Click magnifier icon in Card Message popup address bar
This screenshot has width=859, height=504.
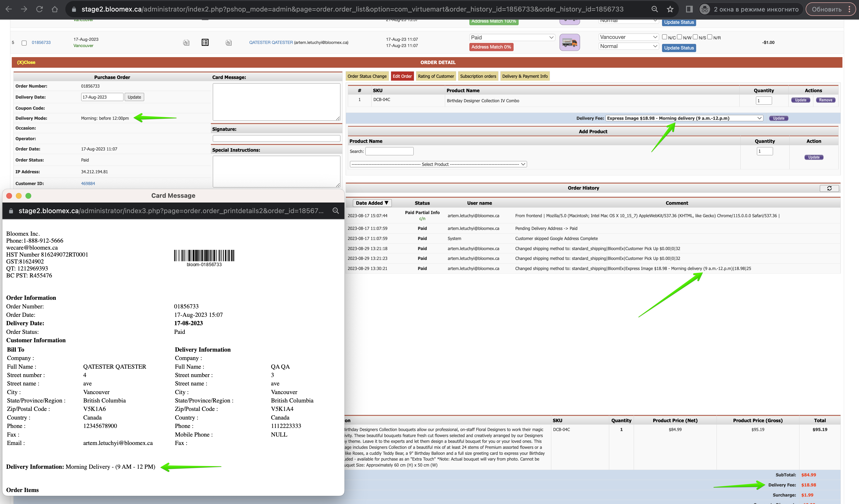click(335, 211)
